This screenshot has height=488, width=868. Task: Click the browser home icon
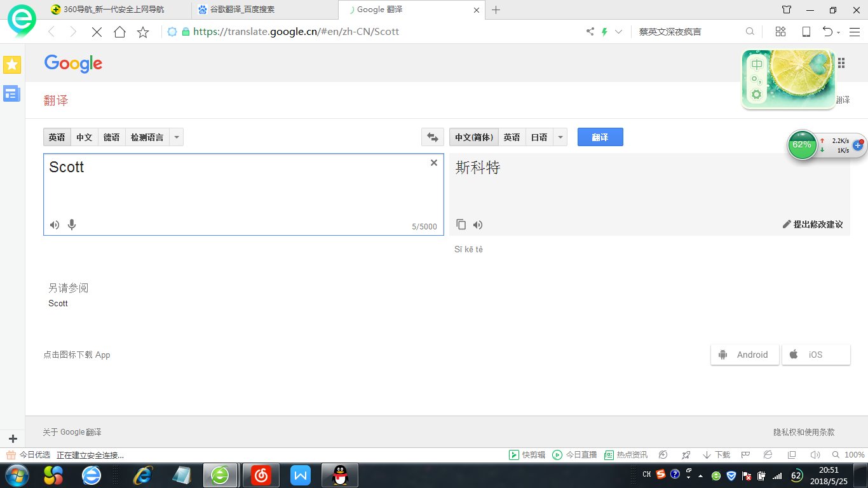click(119, 31)
